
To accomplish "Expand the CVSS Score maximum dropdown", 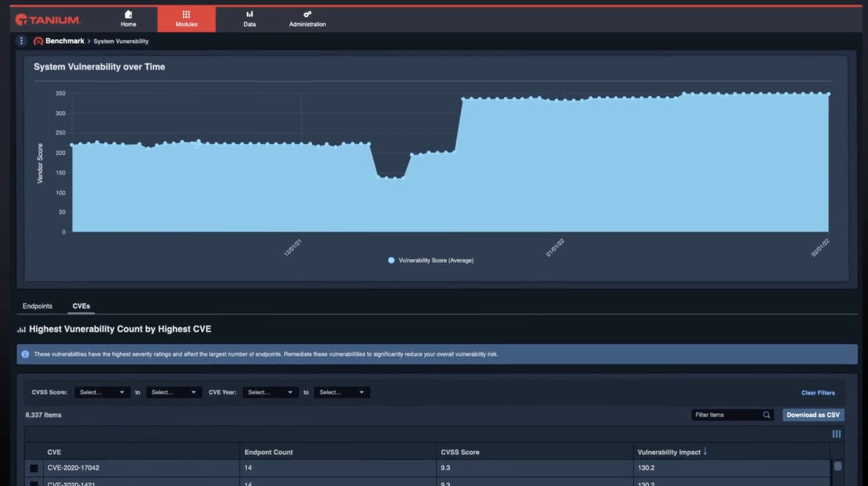I will click(x=173, y=392).
